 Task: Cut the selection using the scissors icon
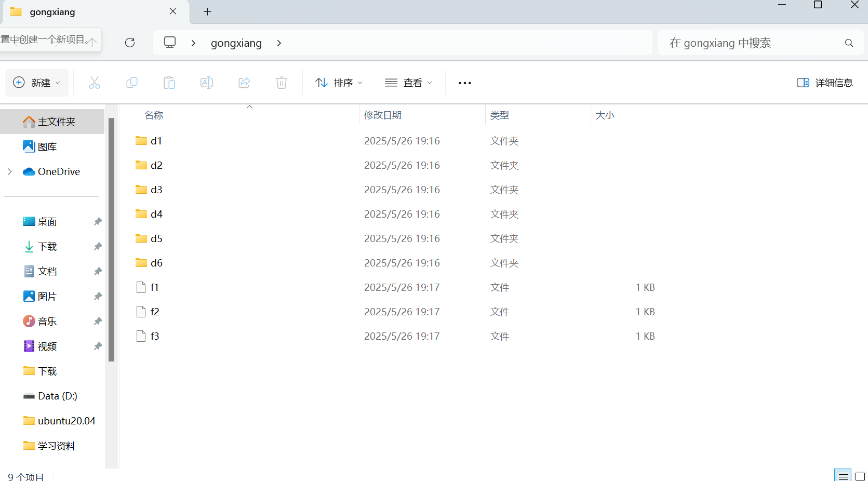(95, 83)
